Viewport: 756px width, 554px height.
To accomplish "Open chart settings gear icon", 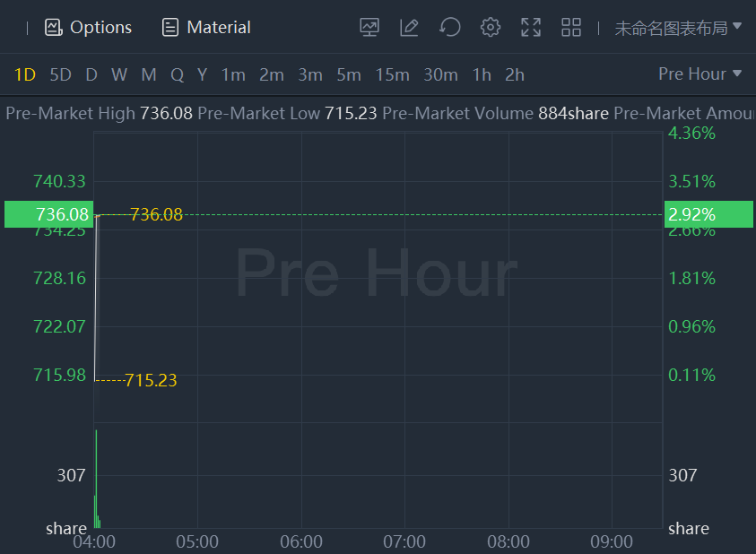I will click(491, 28).
